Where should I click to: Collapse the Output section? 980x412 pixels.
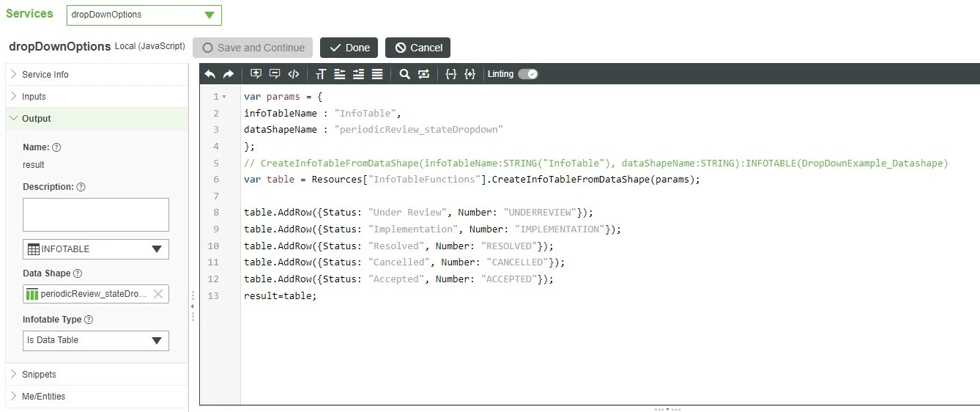coord(97,119)
